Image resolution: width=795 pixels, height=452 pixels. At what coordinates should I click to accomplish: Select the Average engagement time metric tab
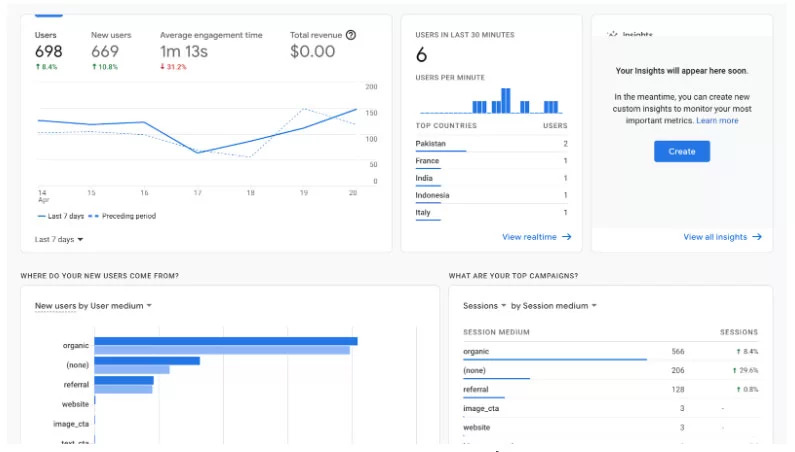211,51
